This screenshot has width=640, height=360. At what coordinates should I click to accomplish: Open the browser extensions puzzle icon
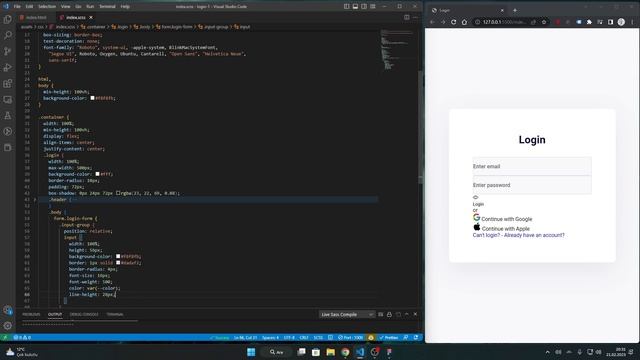tap(589, 22)
